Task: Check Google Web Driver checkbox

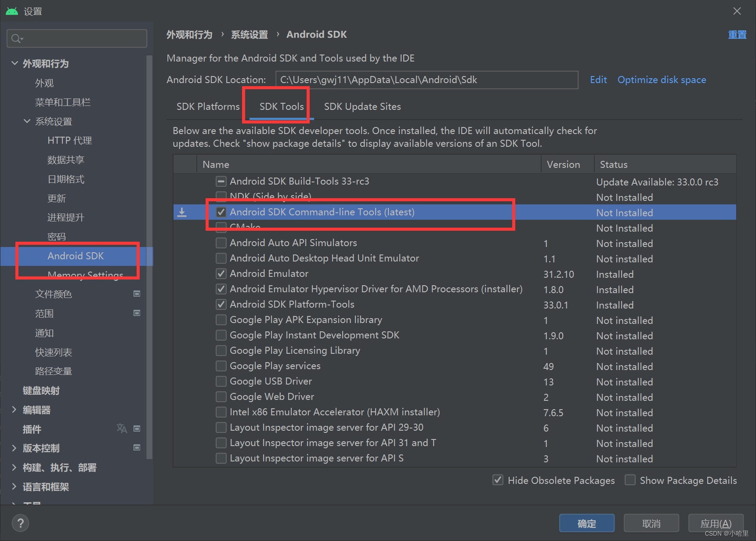Action: click(x=221, y=396)
